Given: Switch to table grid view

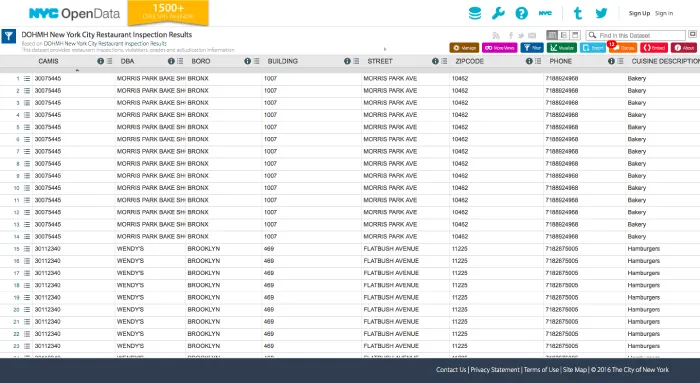Looking at the screenshot, I should click(x=552, y=35).
